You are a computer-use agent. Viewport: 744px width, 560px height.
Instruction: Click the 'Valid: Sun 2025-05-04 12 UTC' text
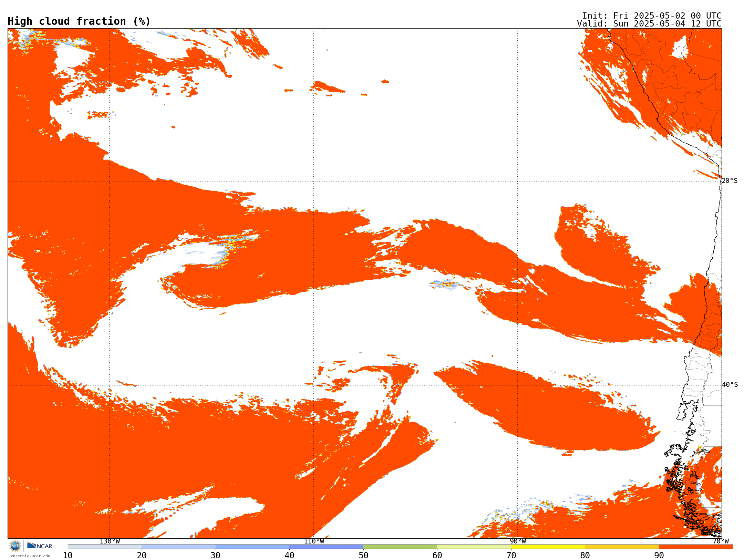coord(649,24)
